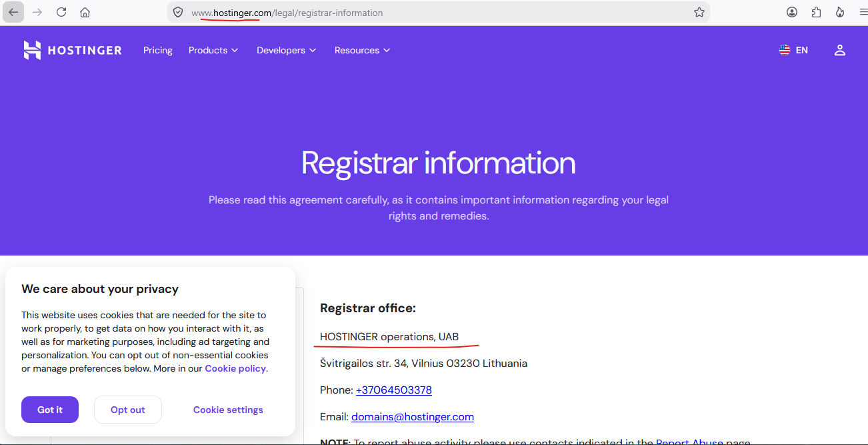Click the domains@hostinger.com email link
Viewport: 868px width, 445px height.
(x=413, y=416)
